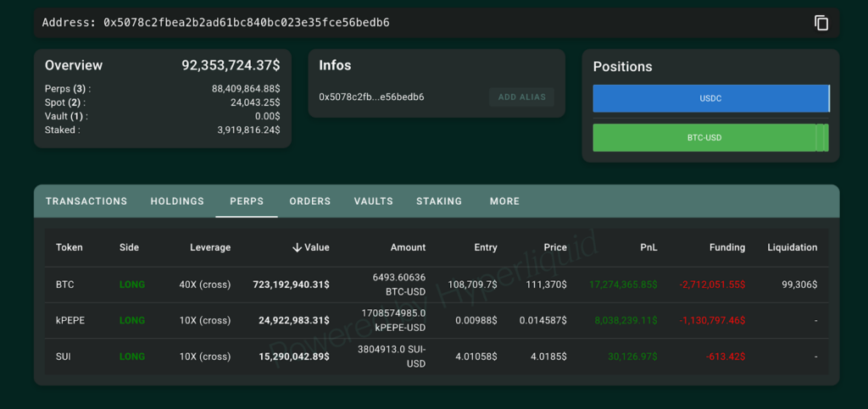Click the shortened address 0x5078c2fb...e56bedb6
This screenshot has width=868, height=409.
(x=371, y=97)
